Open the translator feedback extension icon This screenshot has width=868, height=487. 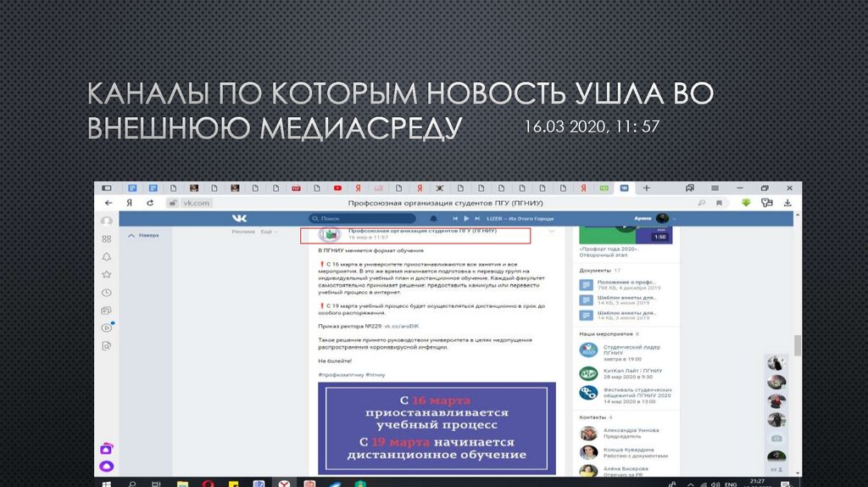pyautogui.click(x=766, y=203)
